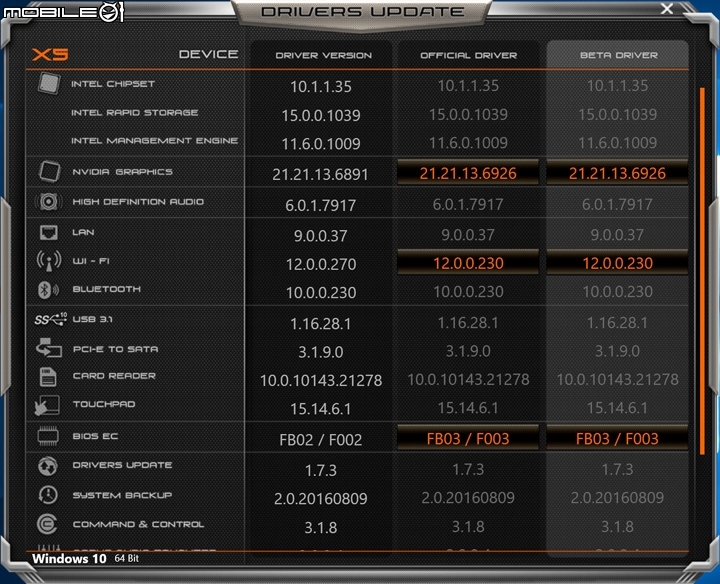Select Wi-Fi official driver 12.0.0.230
The image size is (720, 584).
click(x=468, y=263)
